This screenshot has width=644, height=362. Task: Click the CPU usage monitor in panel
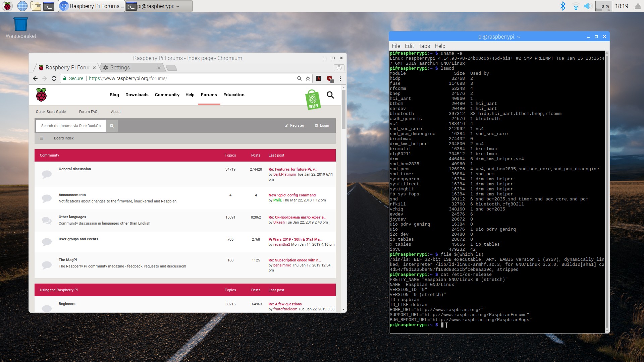pos(603,6)
